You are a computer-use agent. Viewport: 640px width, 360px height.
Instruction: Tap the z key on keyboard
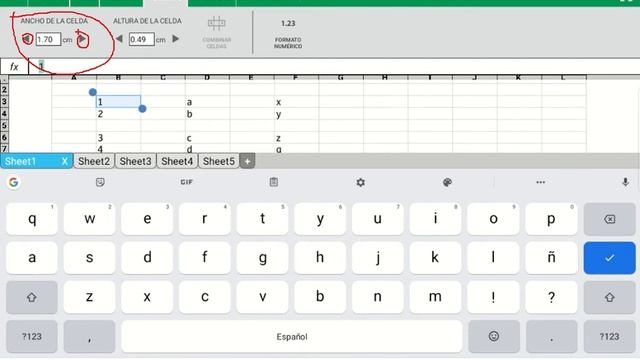(89, 297)
